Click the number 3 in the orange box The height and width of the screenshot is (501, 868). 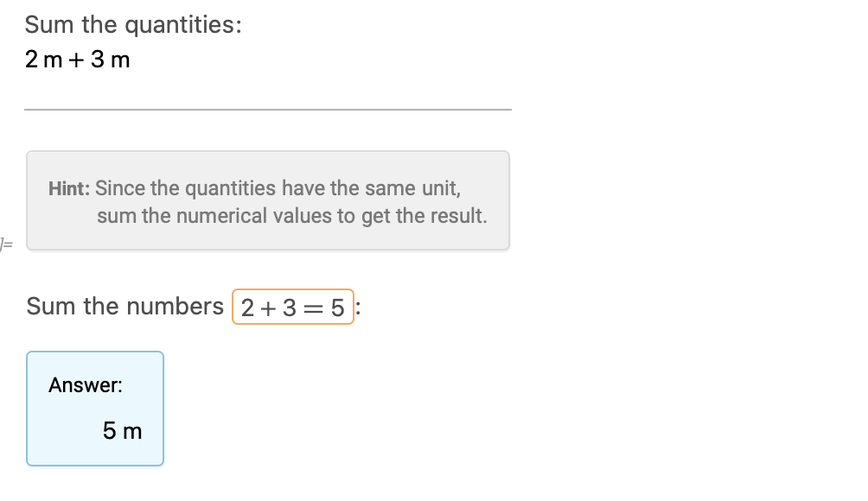click(290, 308)
